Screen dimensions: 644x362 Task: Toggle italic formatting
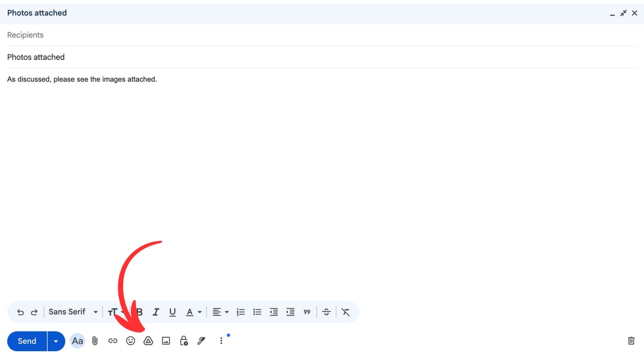click(x=156, y=312)
